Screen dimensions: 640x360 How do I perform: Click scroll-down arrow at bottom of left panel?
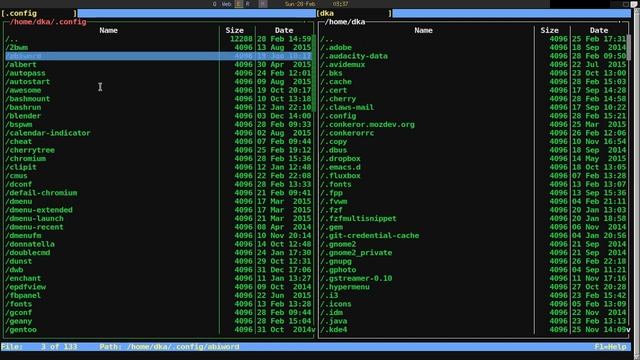(x=313, y=330)
